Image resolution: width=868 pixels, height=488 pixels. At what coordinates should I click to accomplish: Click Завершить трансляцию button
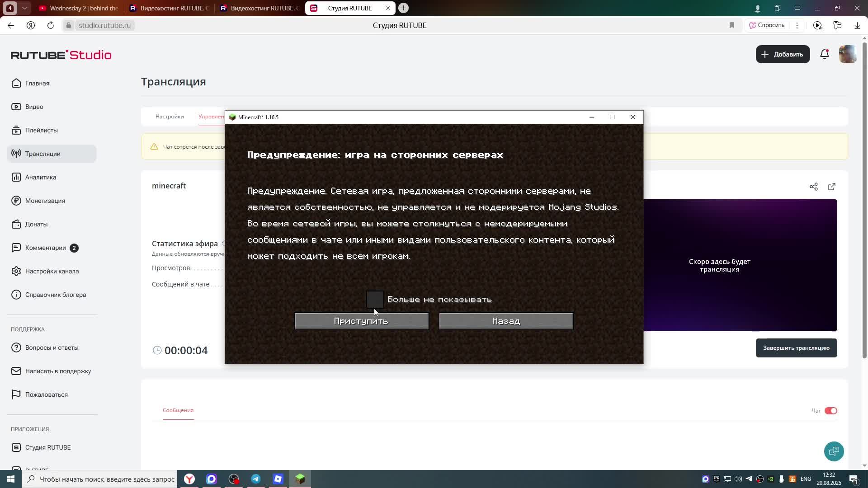coord(796,348)
